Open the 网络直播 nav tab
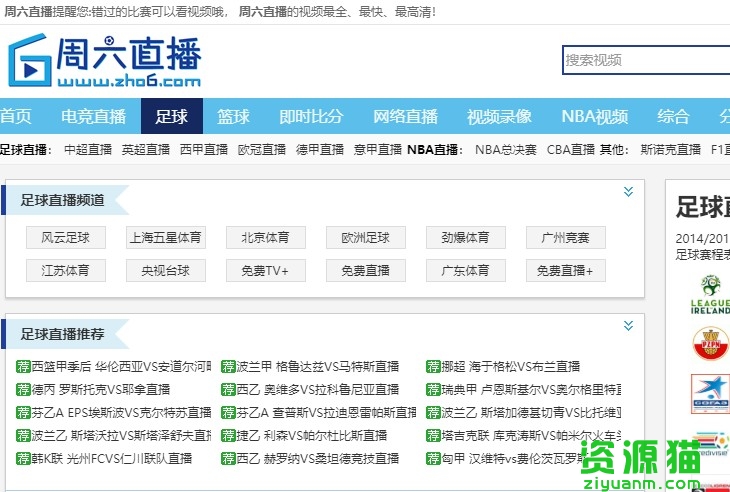The width and height of the screenshot is (730, 492). point(405,116)
